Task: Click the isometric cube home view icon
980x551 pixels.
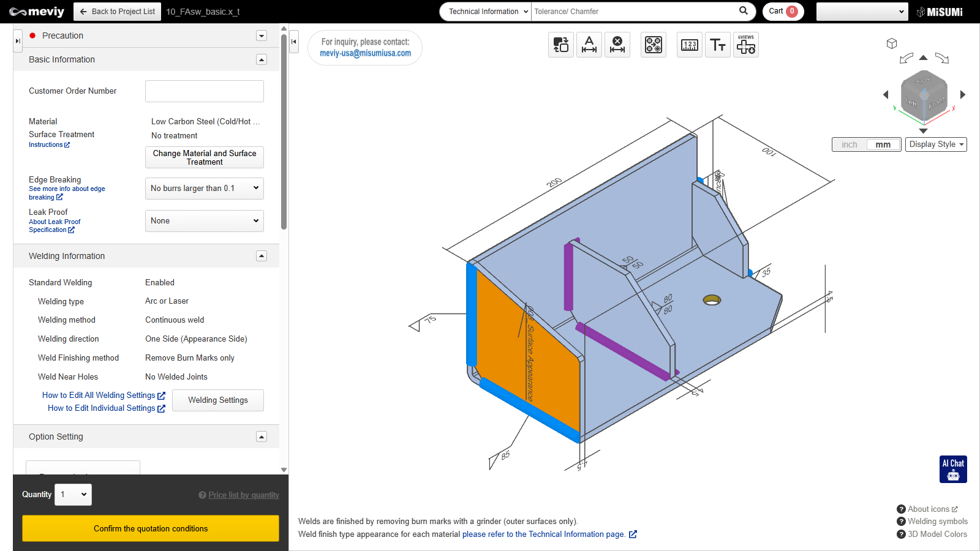Action: [x=892, y=43]
